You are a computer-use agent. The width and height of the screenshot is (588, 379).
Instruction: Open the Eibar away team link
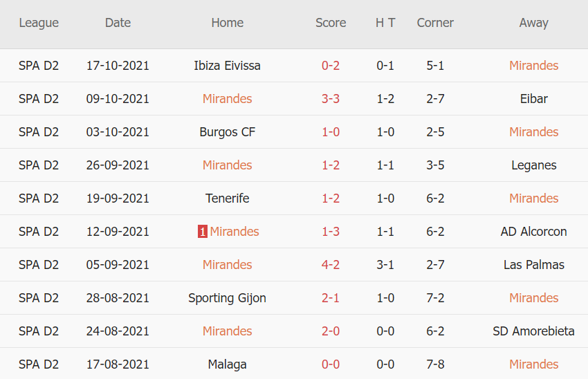click(533, 99)
